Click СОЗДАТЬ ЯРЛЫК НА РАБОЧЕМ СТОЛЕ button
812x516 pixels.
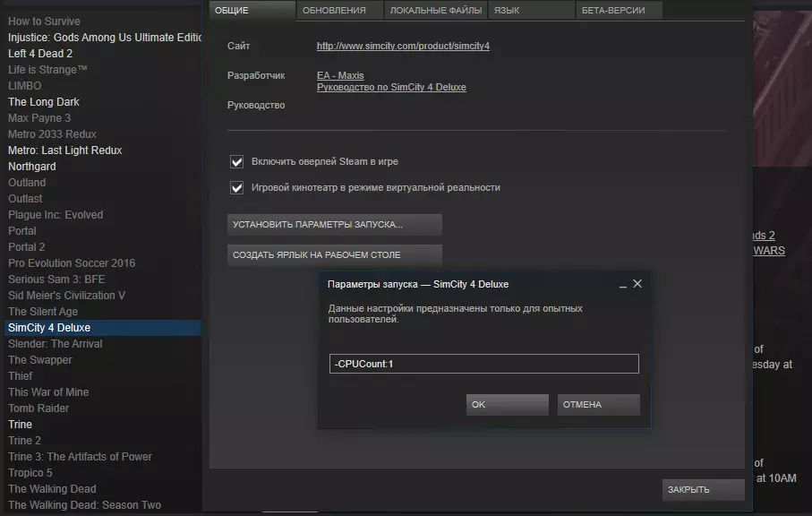335,255
